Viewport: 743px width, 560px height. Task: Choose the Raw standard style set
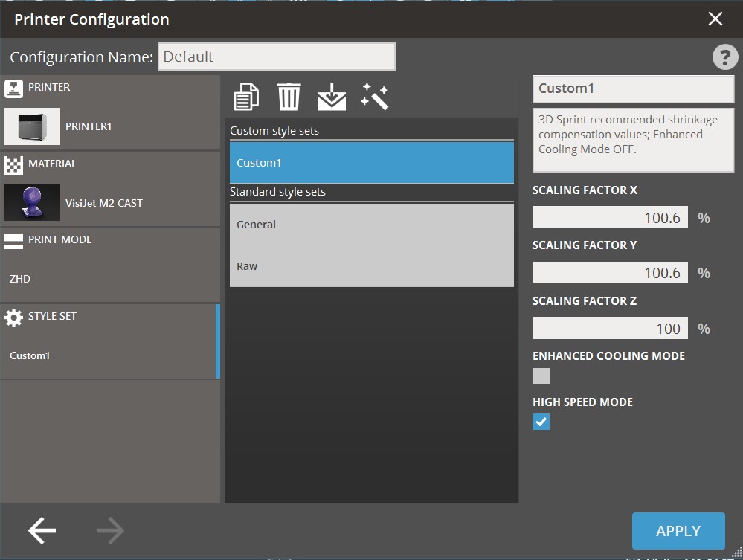[371, 266]
